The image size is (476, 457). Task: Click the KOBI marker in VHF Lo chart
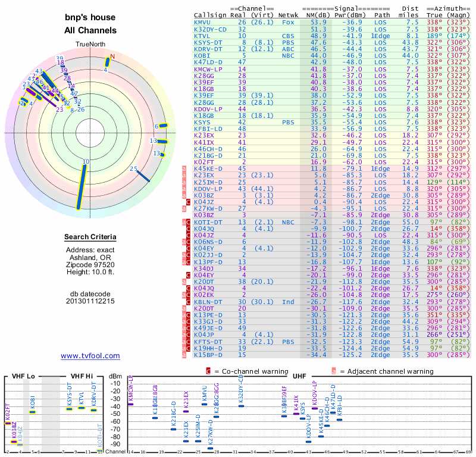coord(33,412)
